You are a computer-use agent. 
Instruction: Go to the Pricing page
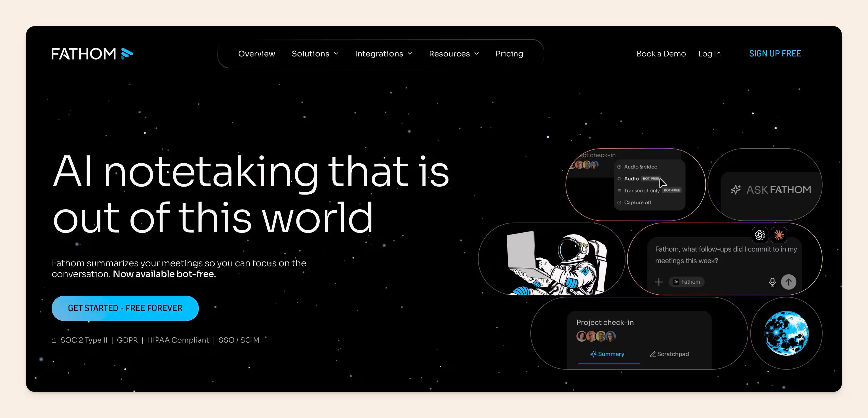click(509, 54)
